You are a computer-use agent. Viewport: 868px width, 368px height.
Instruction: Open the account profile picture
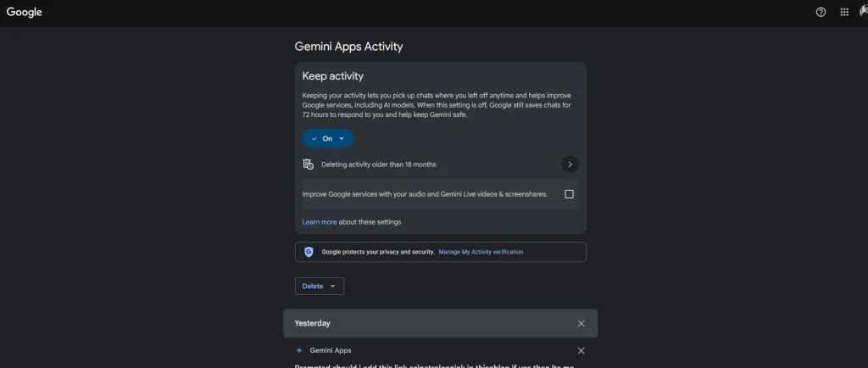click(x=864, y=12)
